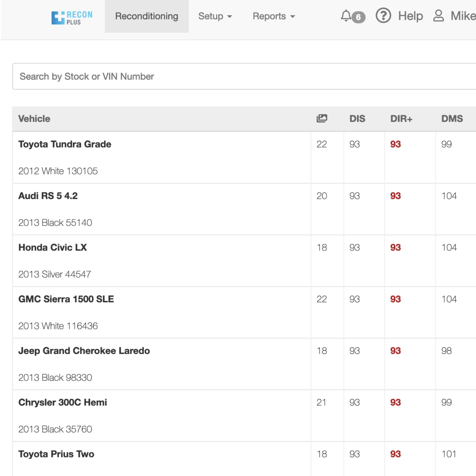This screenshot has height=476, width=476.
Task: Click the user profile icon
Action: (438, 16)
